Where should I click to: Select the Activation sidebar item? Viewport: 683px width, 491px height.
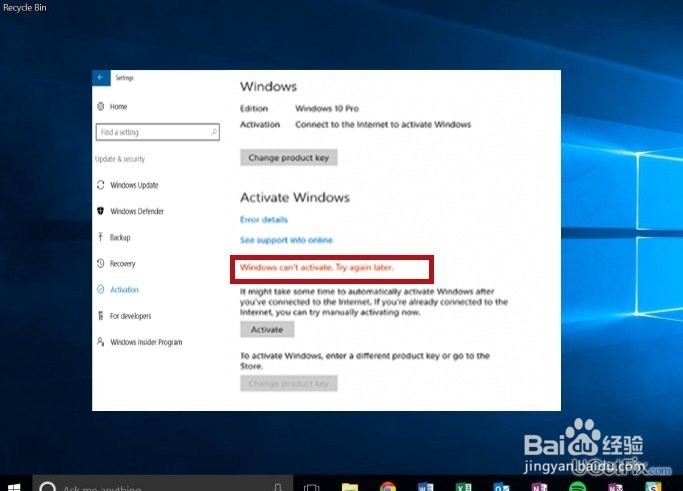pyautogui.click(x=118, y=290)
